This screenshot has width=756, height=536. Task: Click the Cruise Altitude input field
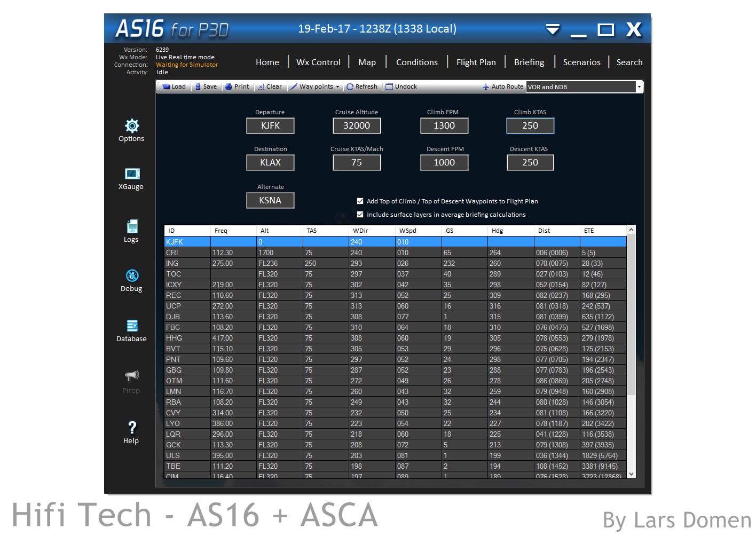coord(356,125)
